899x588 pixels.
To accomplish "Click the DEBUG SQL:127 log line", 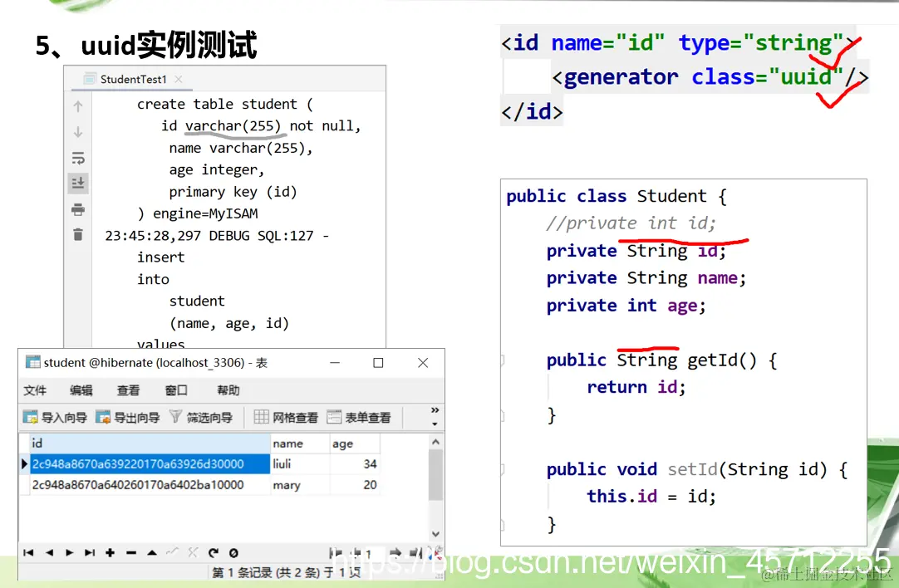I will tap(218, 236).
